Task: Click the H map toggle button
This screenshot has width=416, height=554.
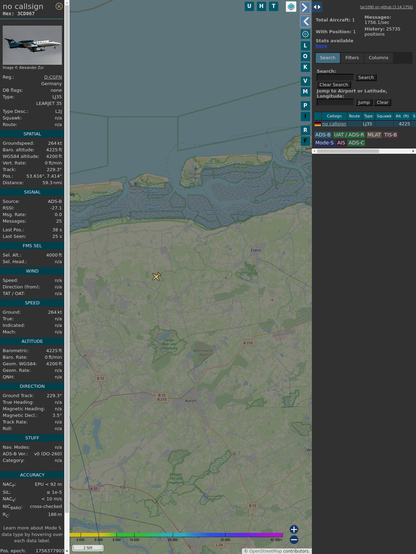Action: pyautogui.click(x=261, y=6)
